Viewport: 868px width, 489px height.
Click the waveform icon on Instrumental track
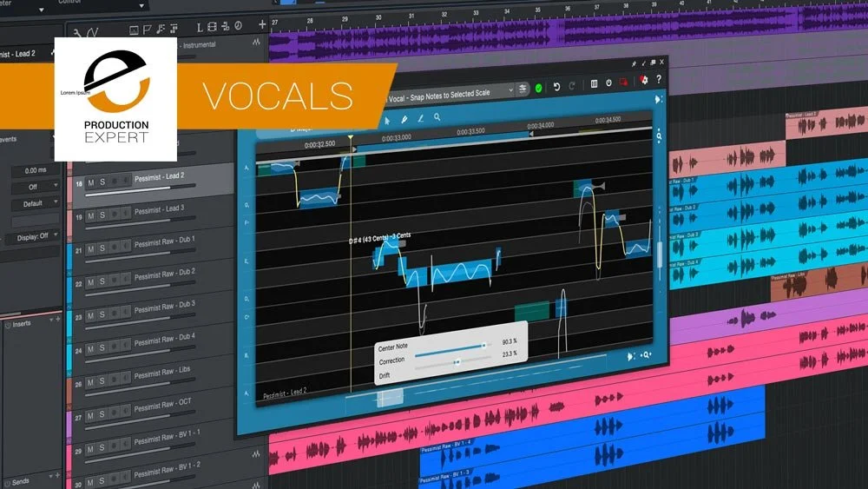click(x=256, y=42)
